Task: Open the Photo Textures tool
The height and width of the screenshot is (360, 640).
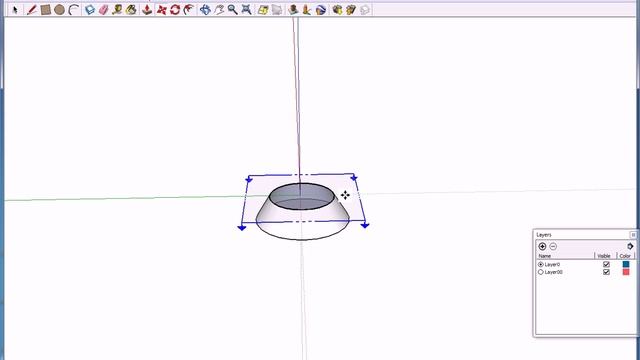Action: 307,9
